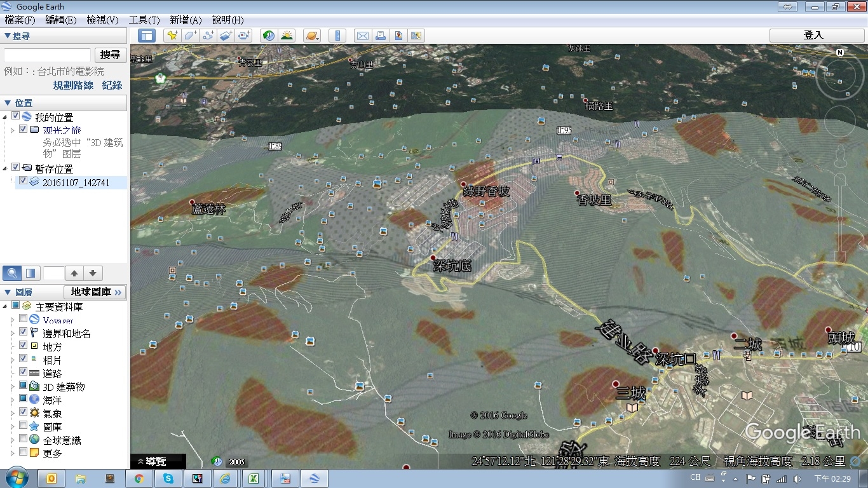Click the print icon in toolbar
Image resolution: width=868 pixels, height=488 pixels.
(x=380, y=36)
